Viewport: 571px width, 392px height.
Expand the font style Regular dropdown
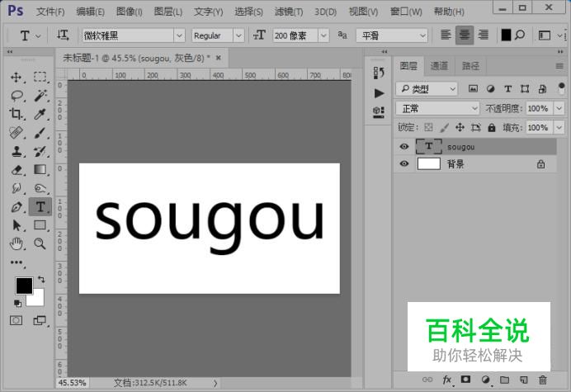pos(238,35)
